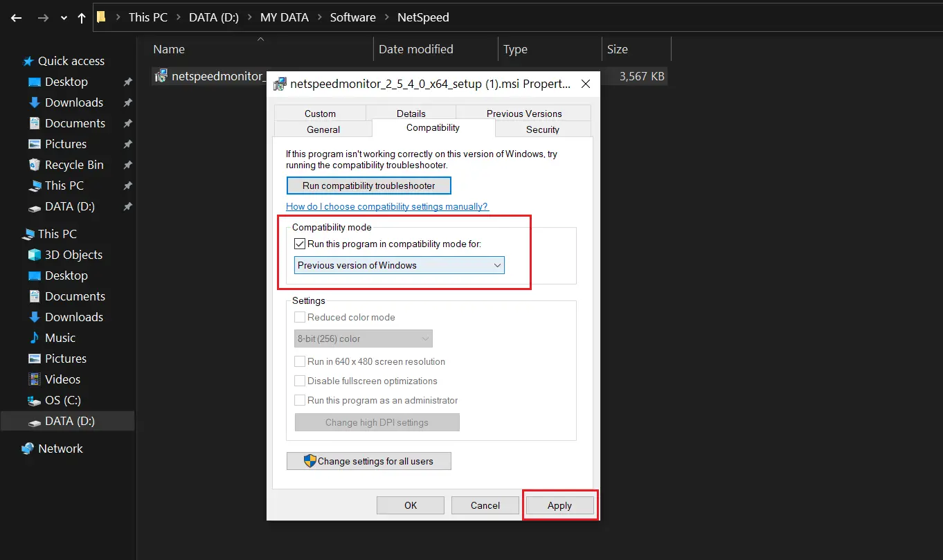The height and width of the screenshot is (560, 943).
Task: Sort files by the Size column
Action: click(617, 49)
